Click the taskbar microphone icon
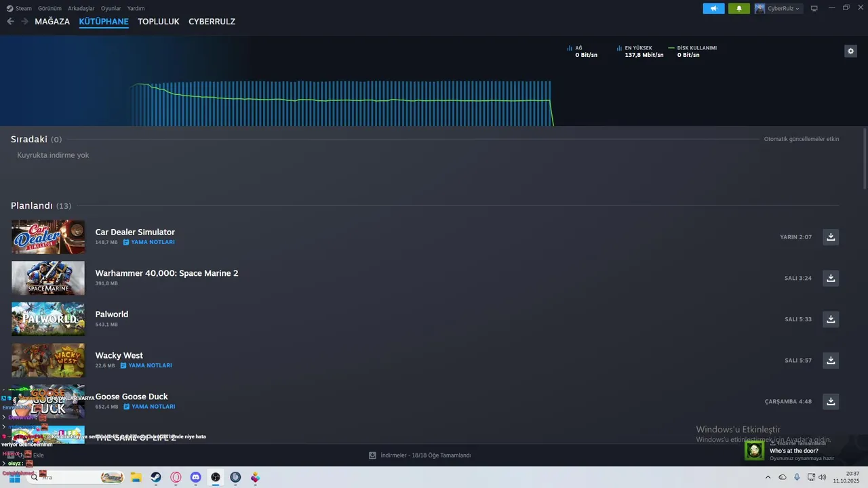Screen dimensions: 868x488 (797, 477)
